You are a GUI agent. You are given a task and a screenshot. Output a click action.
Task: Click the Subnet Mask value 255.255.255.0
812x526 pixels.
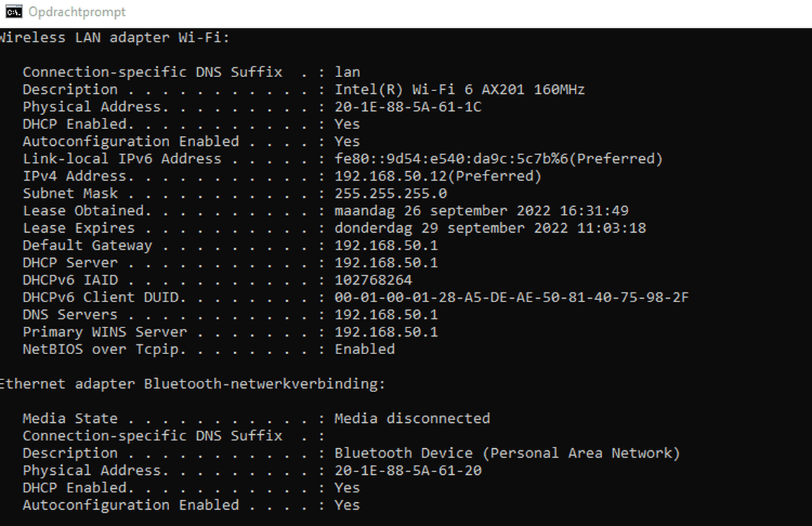tap(390, 194)
